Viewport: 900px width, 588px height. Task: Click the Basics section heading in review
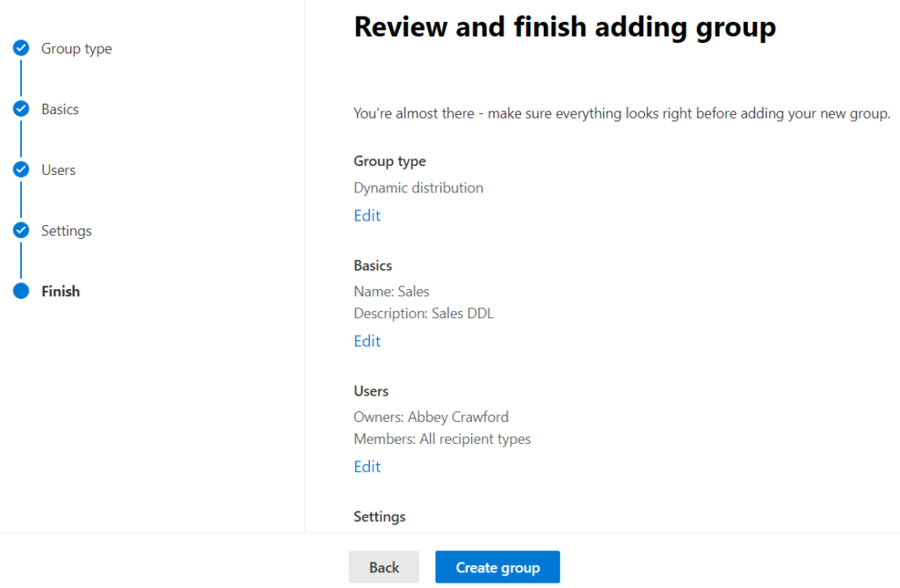(x=373, y=265)
